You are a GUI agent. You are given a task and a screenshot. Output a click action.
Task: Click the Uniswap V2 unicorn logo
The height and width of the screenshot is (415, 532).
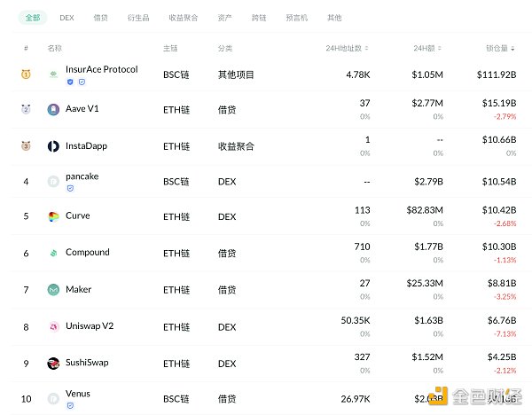(x=53, y=326)
